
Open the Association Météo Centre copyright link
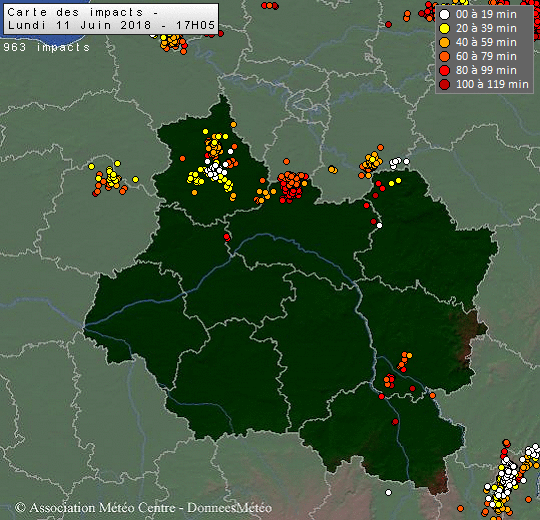144,508
